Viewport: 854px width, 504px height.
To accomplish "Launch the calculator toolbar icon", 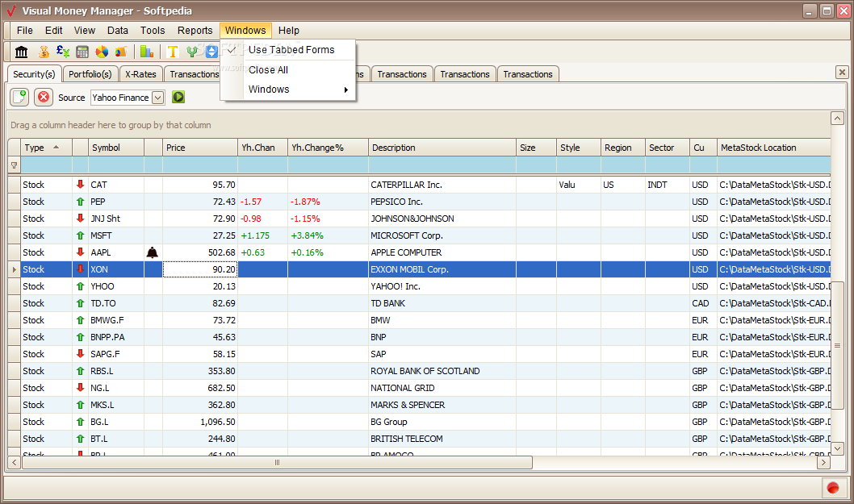I will click(82, 52).
